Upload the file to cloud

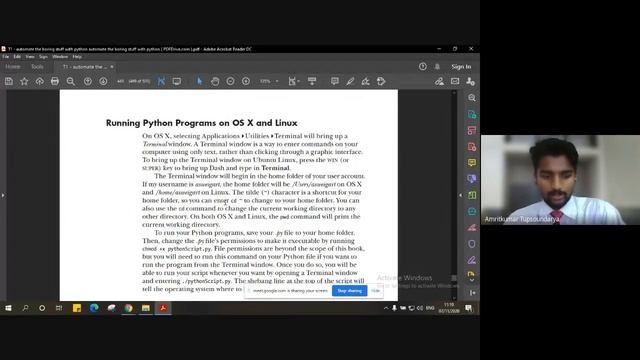click(40, 81)
